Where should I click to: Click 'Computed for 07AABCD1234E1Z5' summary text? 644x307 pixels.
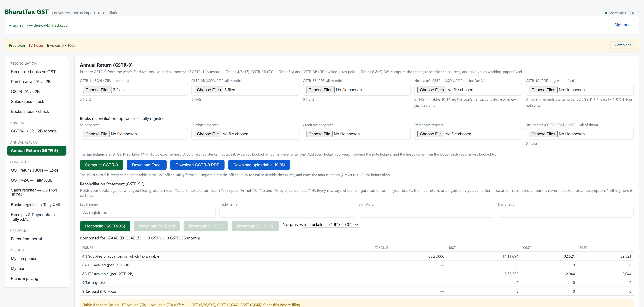tap(140, 238)
